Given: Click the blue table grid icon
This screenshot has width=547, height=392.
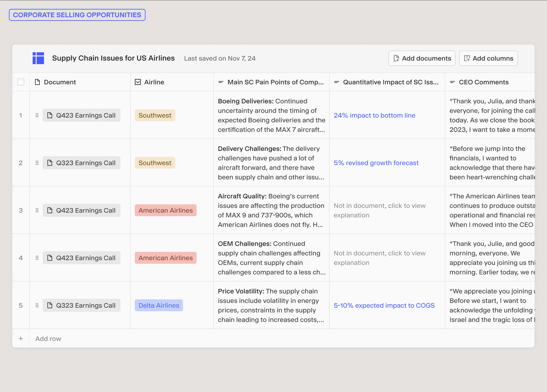Looking at the screenshot, I should (38, 58).
